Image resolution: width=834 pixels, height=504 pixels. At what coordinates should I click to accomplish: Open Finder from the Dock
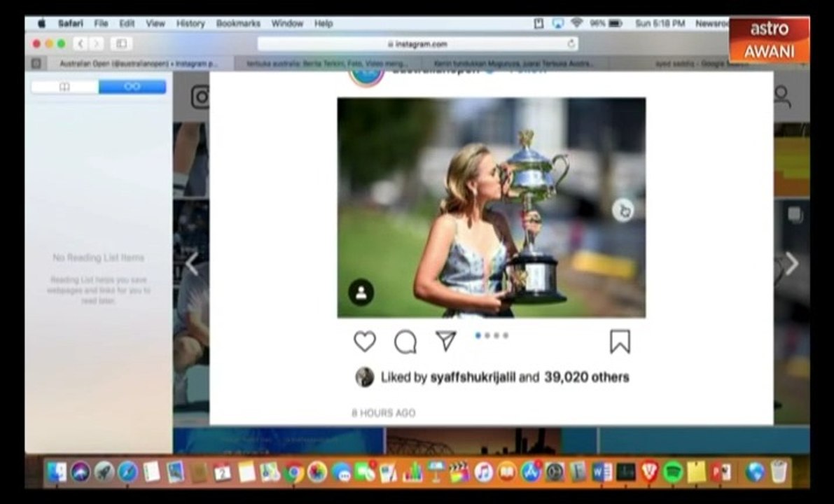[57, 472]
